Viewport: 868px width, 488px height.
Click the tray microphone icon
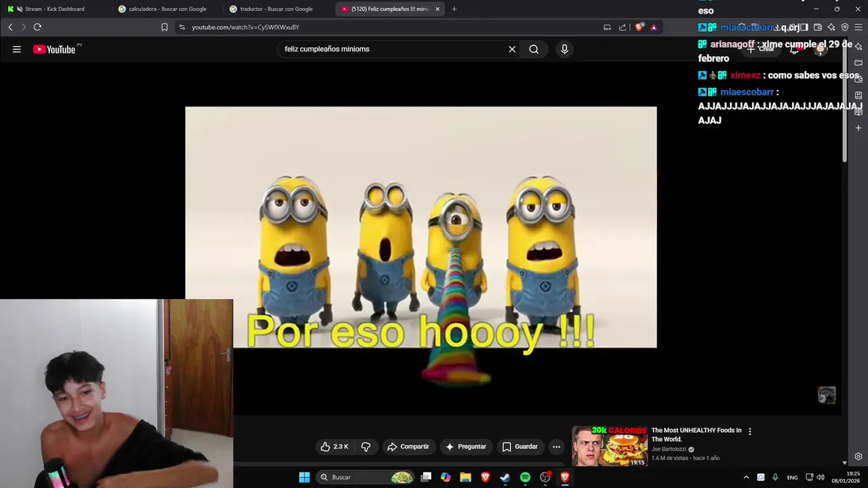[775, 477]
